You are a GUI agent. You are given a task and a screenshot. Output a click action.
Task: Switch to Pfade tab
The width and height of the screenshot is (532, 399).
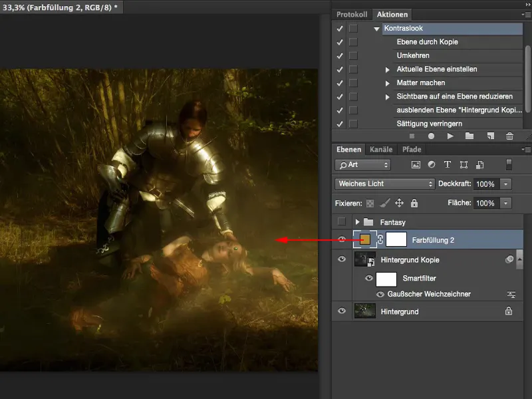(412, 149)
